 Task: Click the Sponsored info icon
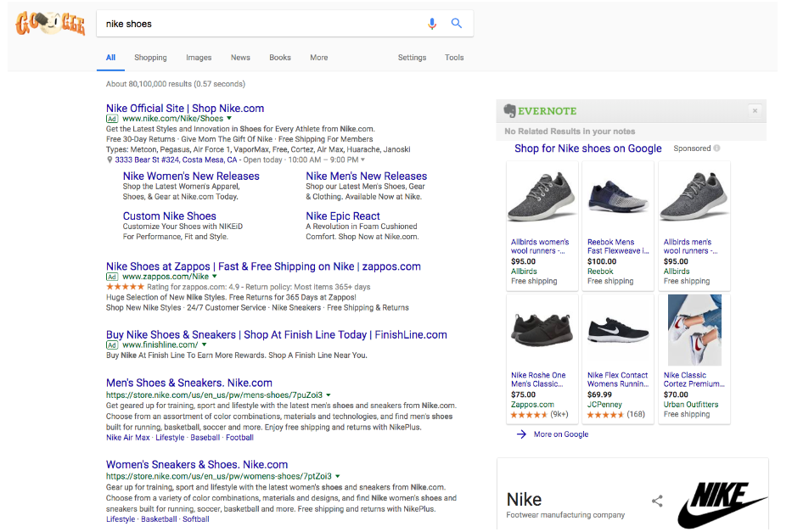[716, 148]
